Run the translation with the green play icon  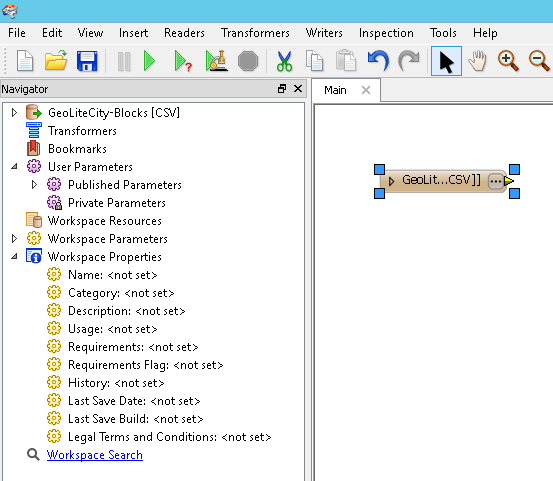[x=150, y=61]
